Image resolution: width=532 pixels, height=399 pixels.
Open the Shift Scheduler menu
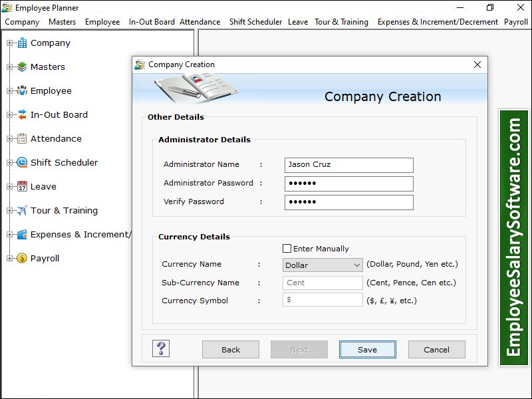(255, 22)
